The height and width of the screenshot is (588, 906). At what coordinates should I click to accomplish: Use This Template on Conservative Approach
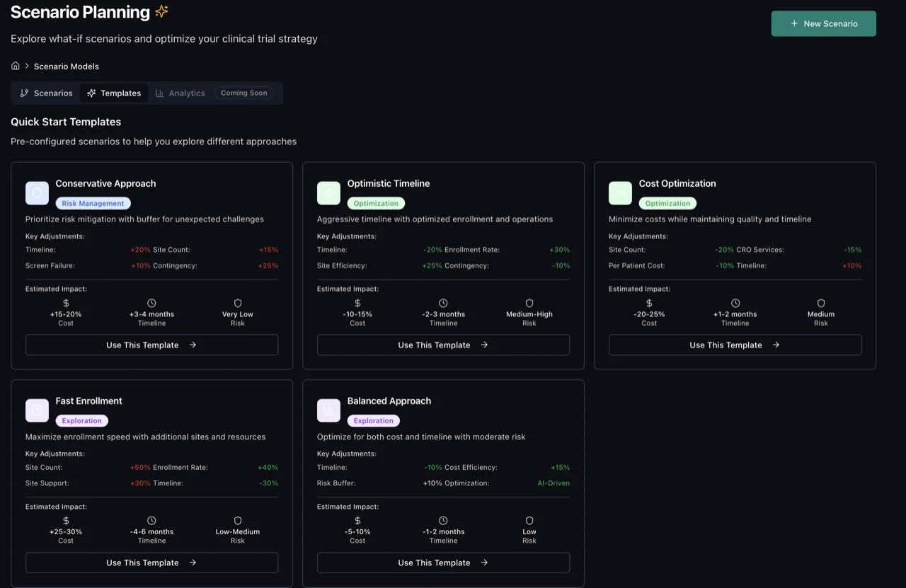point(151,345)
